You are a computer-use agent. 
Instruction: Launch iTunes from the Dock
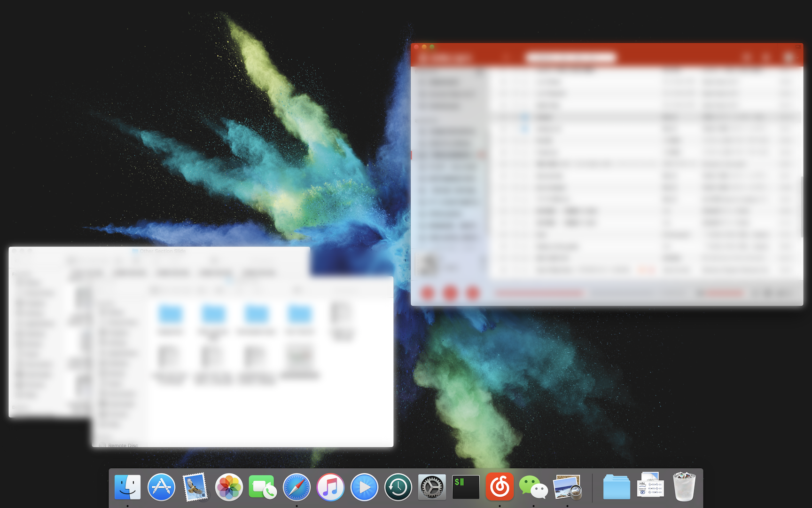coord(330,487)
